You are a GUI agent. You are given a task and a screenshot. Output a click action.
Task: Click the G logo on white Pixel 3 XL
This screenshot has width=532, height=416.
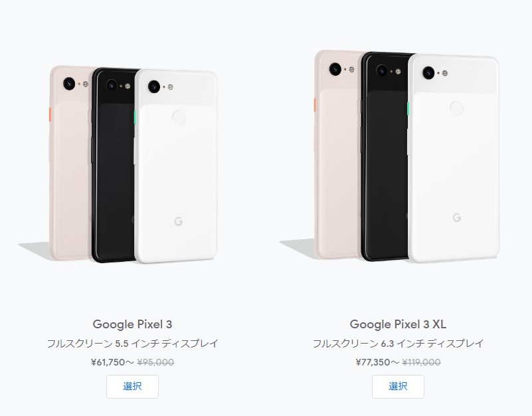pyautogui.click(x=457, y=217)
